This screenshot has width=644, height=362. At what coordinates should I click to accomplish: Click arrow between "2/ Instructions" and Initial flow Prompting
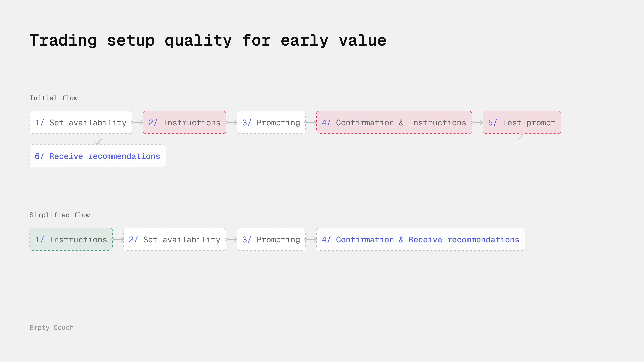pos(231,122)
